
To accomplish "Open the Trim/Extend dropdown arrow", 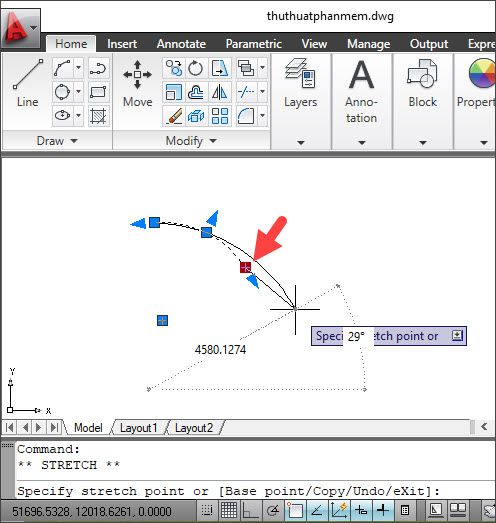I will 263,92.
